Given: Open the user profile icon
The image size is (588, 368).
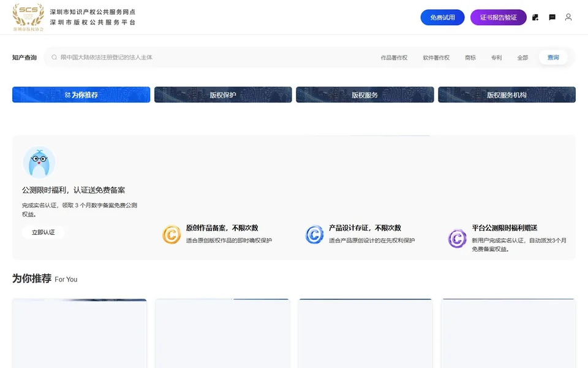Looking at the screenshot, I should pyautogui.click(x=568, y=17).
